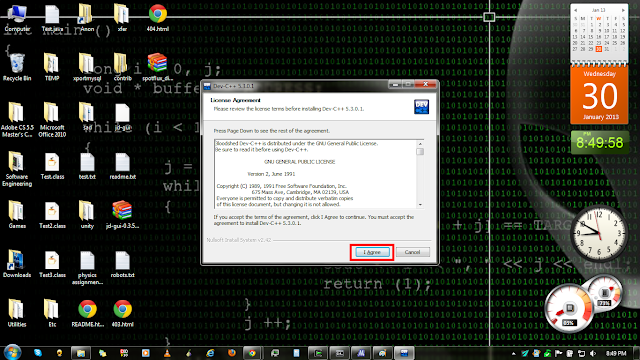The height and width of the screenshot is (360, 640).
Task: Select the robots.txt file
Action: pyautogui.click(x=122, y=264)
